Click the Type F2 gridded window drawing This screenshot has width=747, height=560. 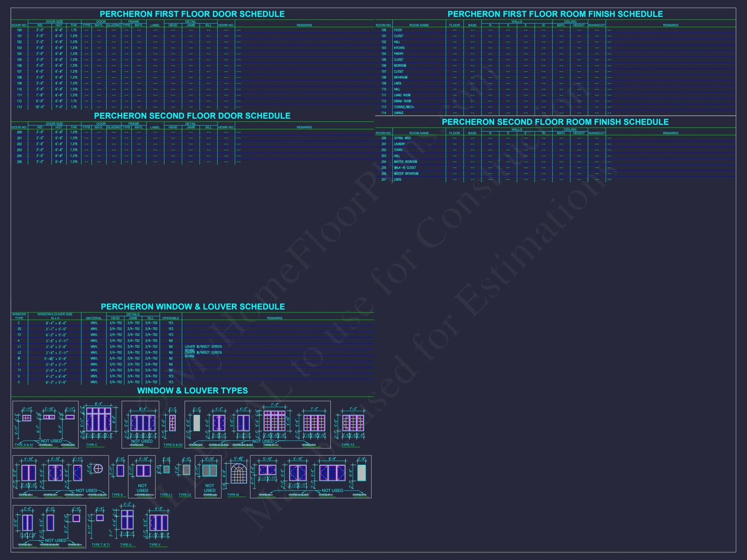353,423
